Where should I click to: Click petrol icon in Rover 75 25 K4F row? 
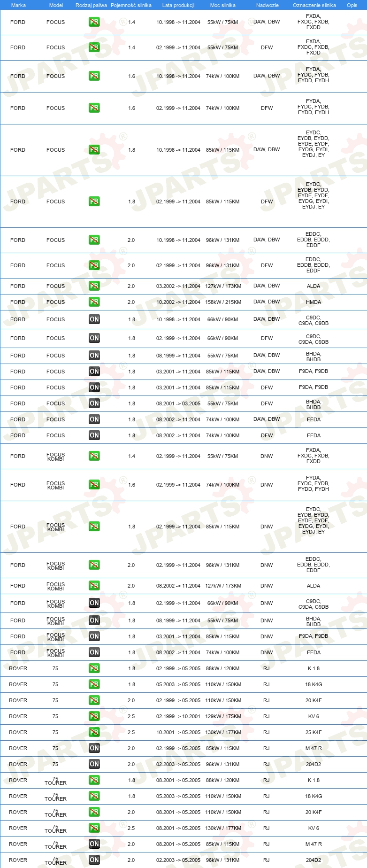[94, 732]
